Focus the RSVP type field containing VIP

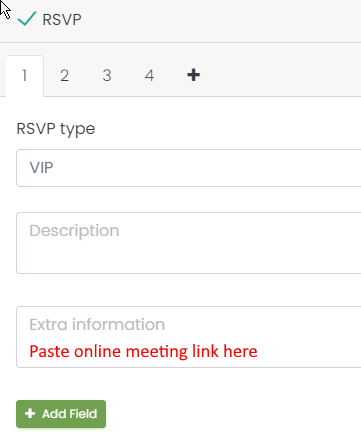tap(189, 168)
